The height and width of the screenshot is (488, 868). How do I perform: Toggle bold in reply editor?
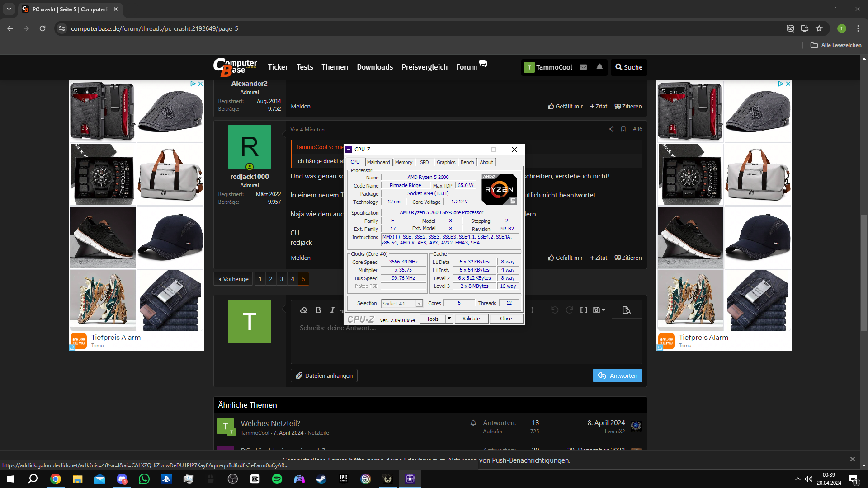pos(318,310)
